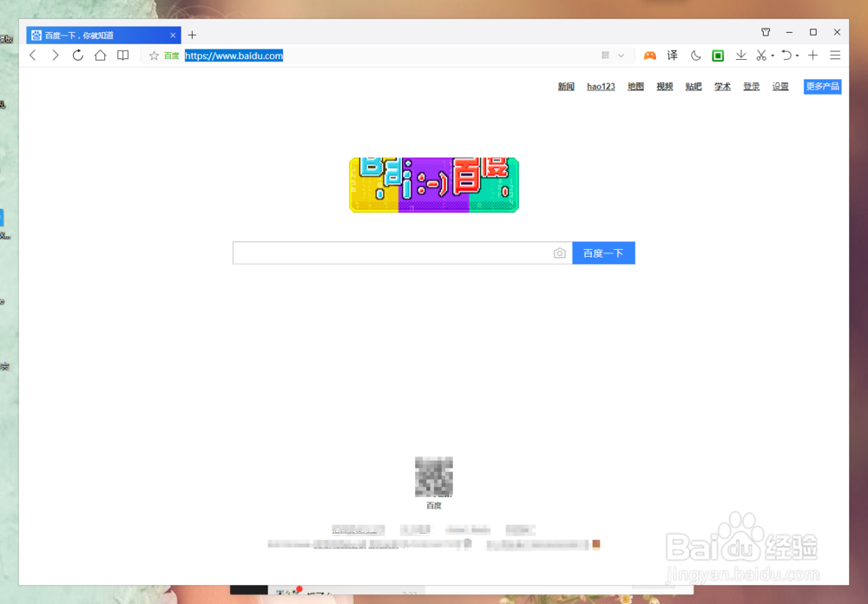This screenshot has width=868, height=604.
Task: Click the 登录 login link
Action: (x=751, y=87)
